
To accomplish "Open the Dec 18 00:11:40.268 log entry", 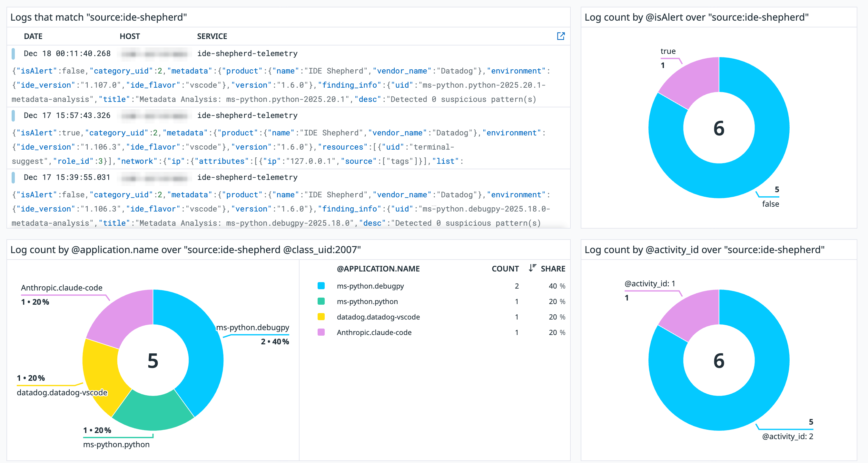I will pos(289,76).
